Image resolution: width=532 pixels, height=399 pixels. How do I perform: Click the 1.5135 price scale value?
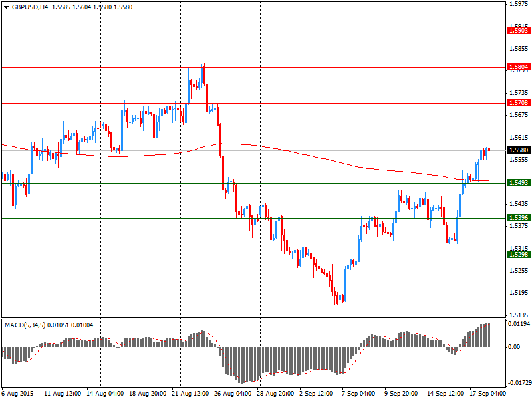point(519,315)
